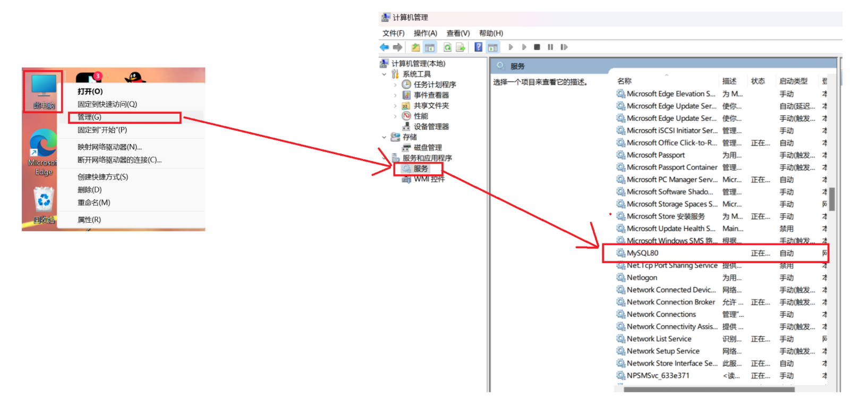Open the 查看(V) menu
Screen dimensions: 868x413
(x=458, y=33)
